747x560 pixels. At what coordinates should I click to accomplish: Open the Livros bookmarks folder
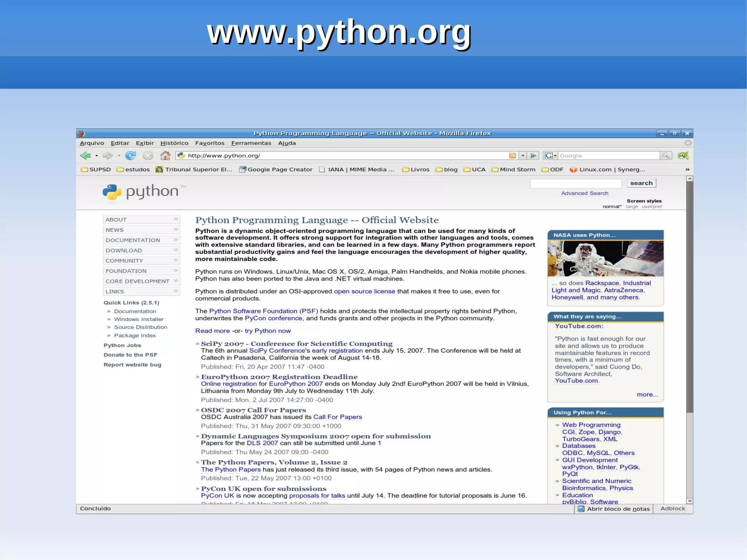point(416,170)
